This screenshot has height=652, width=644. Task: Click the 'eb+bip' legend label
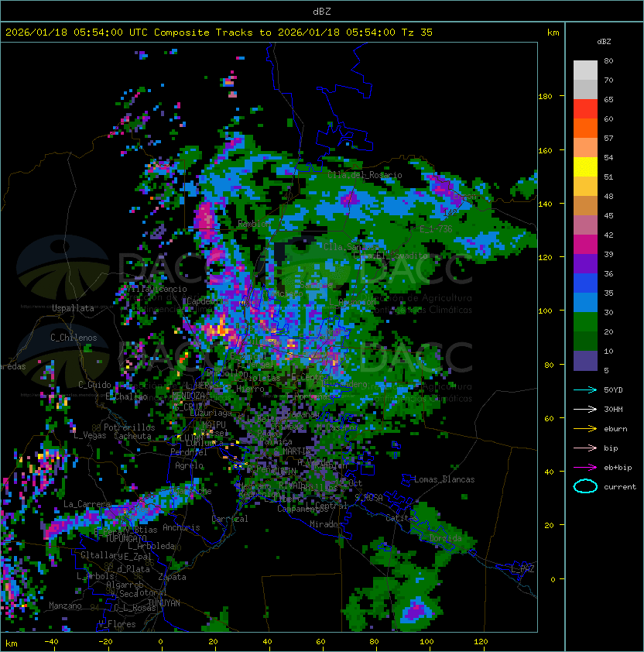618,468
